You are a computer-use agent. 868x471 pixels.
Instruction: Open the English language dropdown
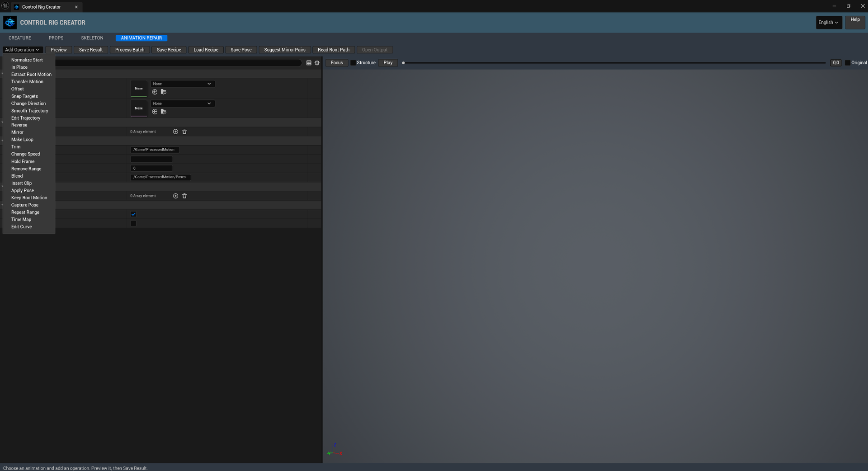[x=828, y=22]
